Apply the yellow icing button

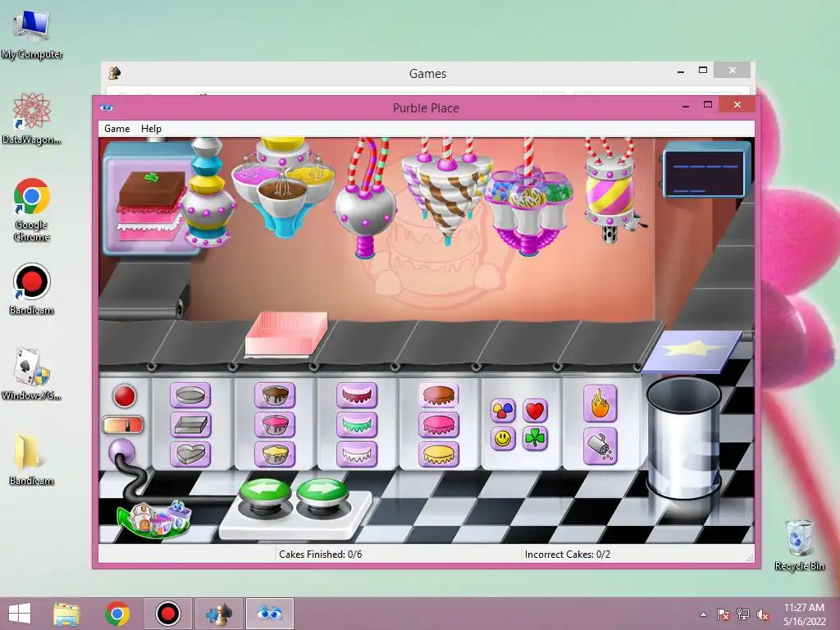[x=439, y=454]
